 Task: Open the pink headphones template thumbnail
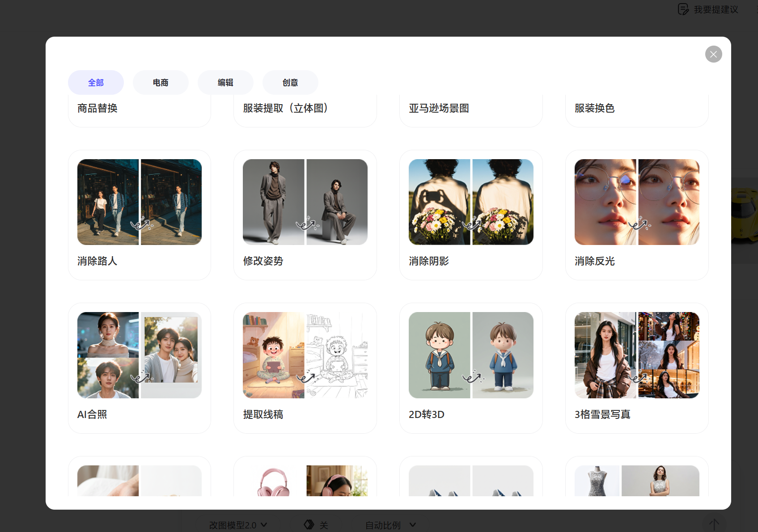pos(305,481)
